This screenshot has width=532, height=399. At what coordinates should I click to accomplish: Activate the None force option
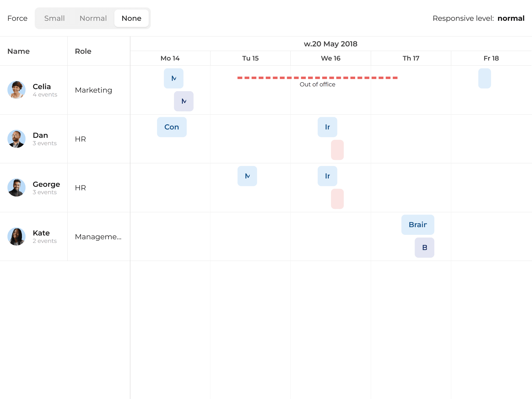[131, 18]
